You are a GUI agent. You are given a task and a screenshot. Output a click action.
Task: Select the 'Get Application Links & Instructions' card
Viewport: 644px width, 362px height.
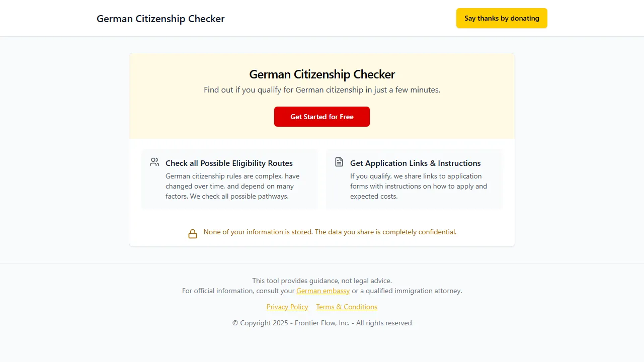tap(415, 178)
